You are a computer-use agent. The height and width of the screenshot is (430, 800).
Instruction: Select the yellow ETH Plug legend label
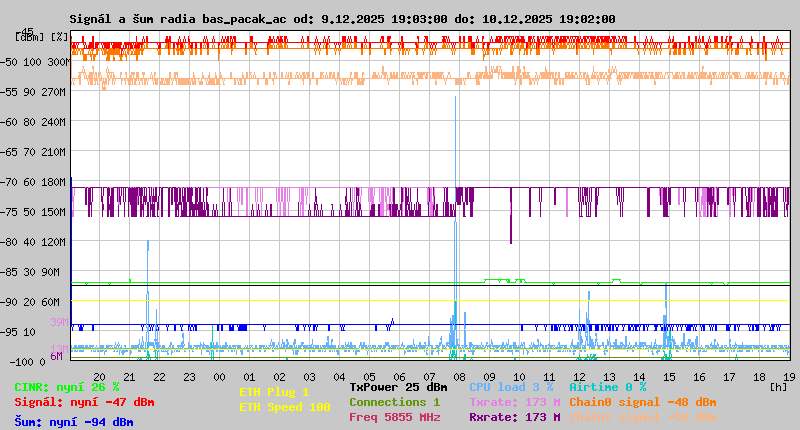coord(274,392)
